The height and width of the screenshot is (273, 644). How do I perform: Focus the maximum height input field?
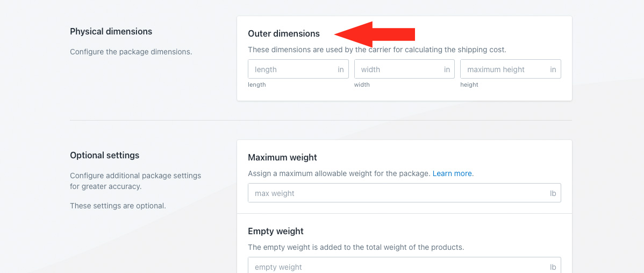503,69
